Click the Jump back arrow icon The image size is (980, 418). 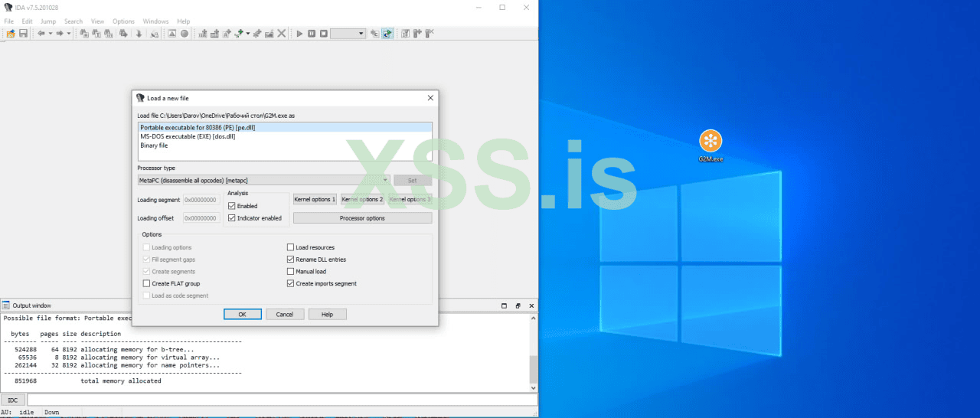coord(41,34)
